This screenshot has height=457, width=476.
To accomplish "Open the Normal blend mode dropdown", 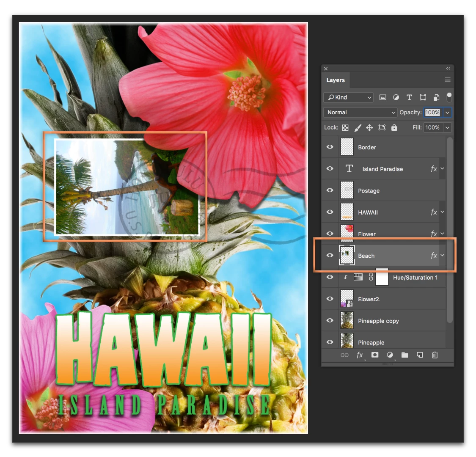I will (360, 113).
